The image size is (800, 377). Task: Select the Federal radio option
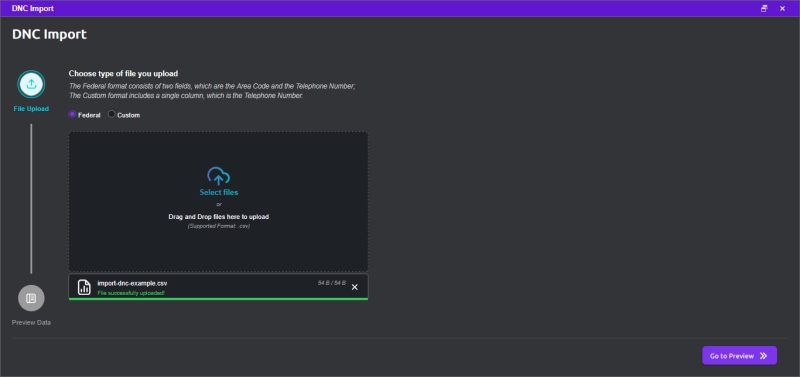click(72, 114)
